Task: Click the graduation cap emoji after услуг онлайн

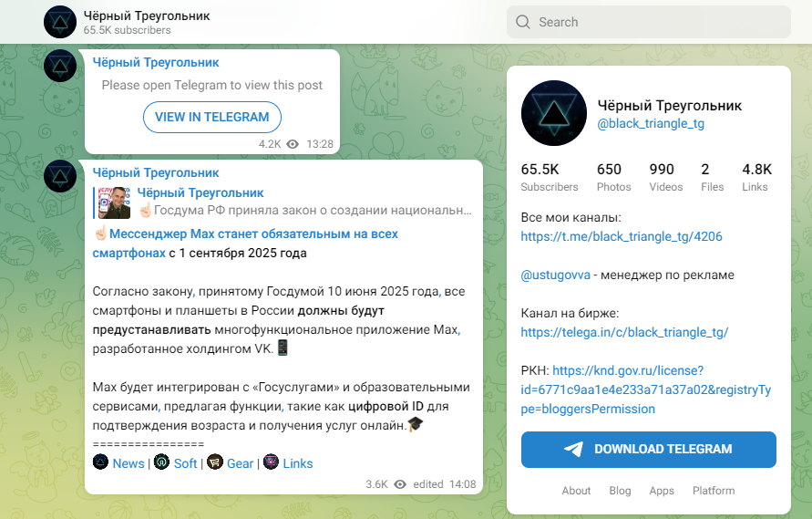Action: pyautogui.click(x=416, y=425)
